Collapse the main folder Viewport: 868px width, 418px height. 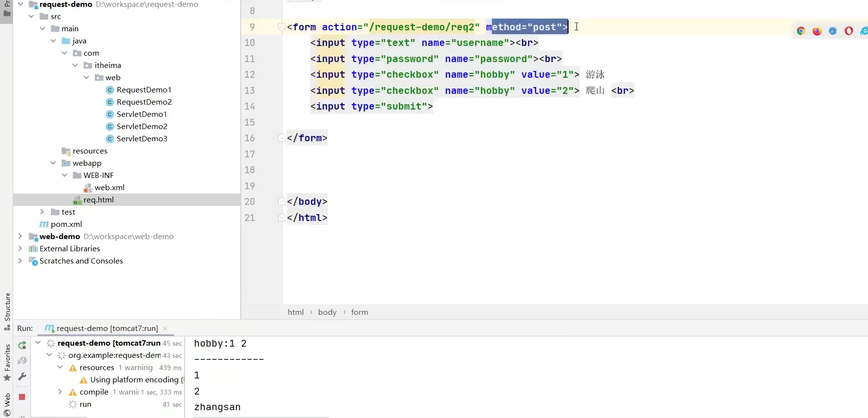(x=42, y=28)
